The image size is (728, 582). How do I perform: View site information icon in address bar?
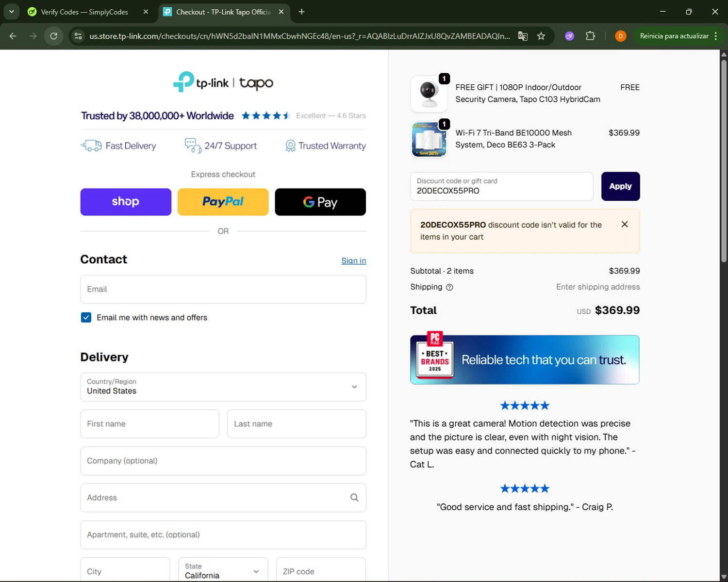pos(78,36)
